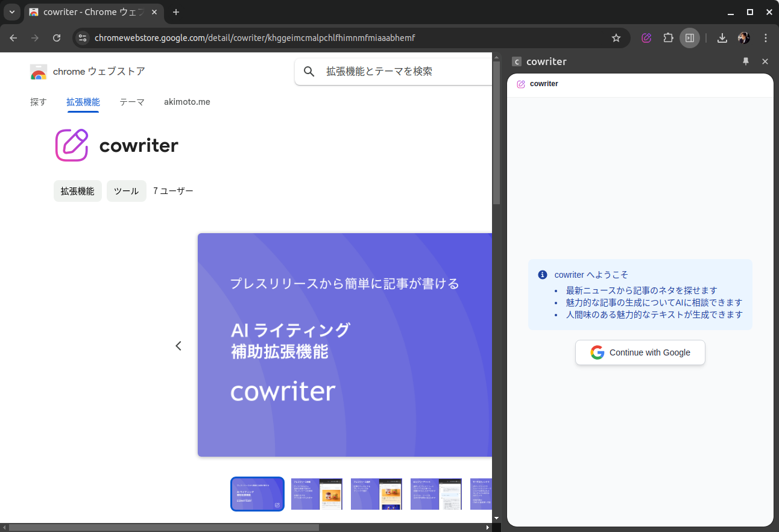Click Continue with Google button
This screenshot has height=532, width=779.
(x=640, y=352)
